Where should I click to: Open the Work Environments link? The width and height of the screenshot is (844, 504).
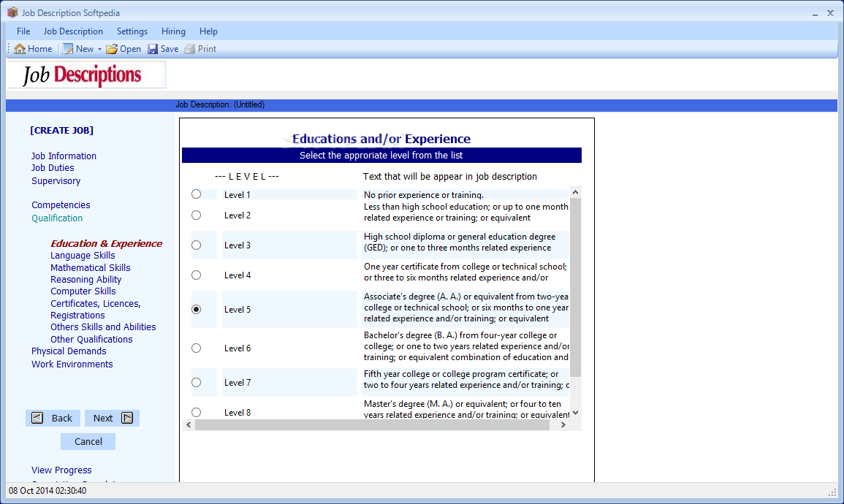point(72,364)
